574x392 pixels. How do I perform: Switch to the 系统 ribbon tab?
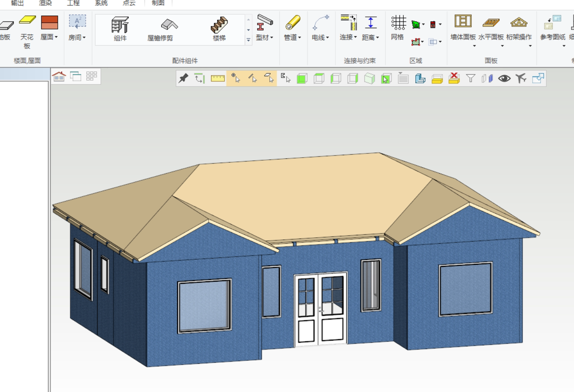point(102,3)
